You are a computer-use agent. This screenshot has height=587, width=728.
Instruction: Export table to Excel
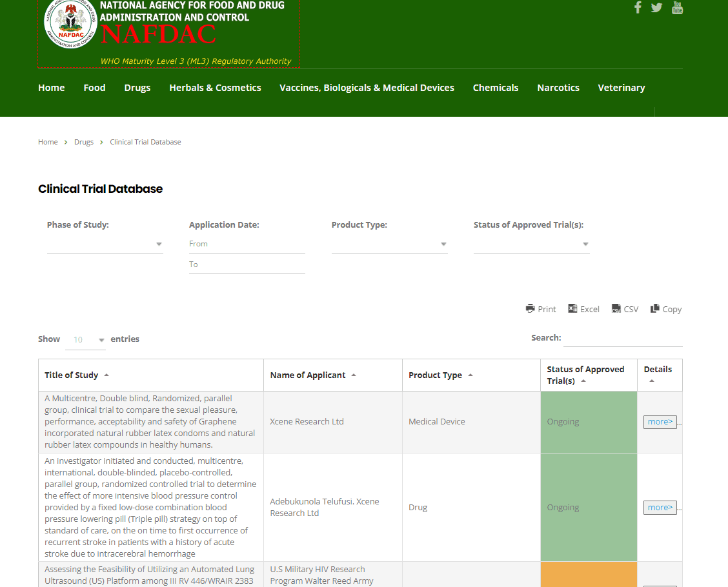pos(583,309)
